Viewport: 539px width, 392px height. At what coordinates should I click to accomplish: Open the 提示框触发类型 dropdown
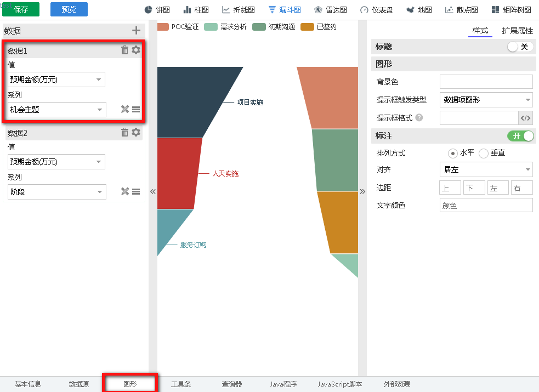point(486,100)
